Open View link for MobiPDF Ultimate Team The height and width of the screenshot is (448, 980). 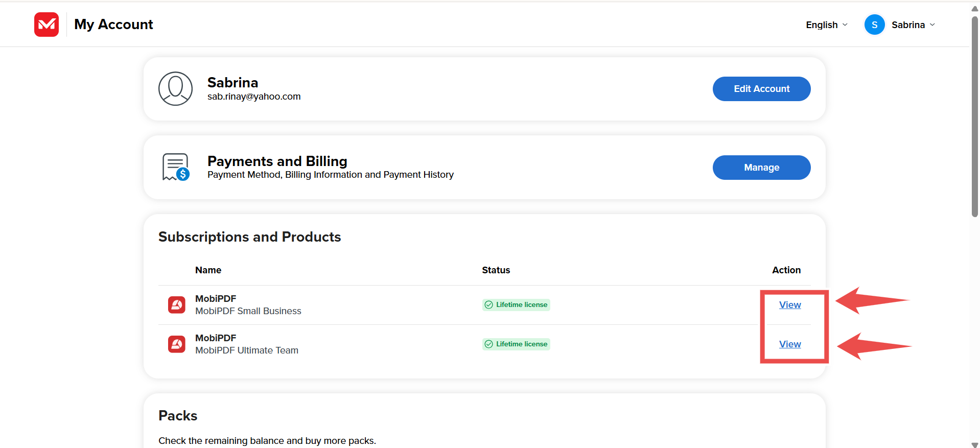tap(789, 344)
